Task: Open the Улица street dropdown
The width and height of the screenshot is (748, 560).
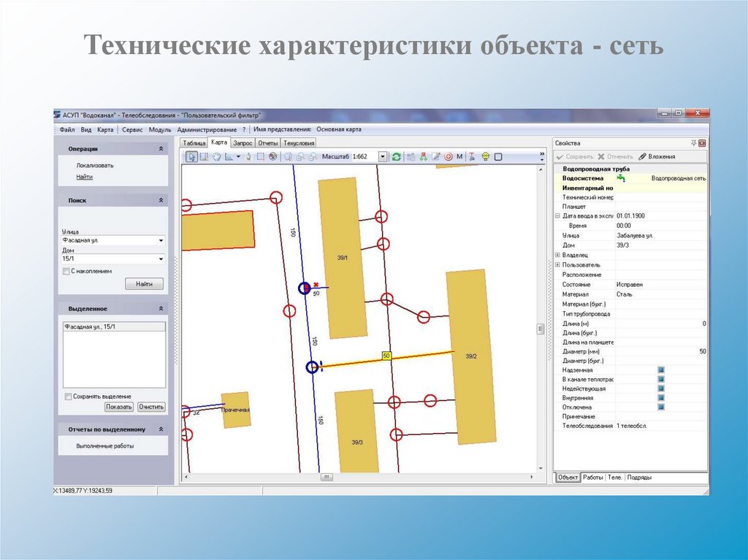Action: click(x=161, y=241)
